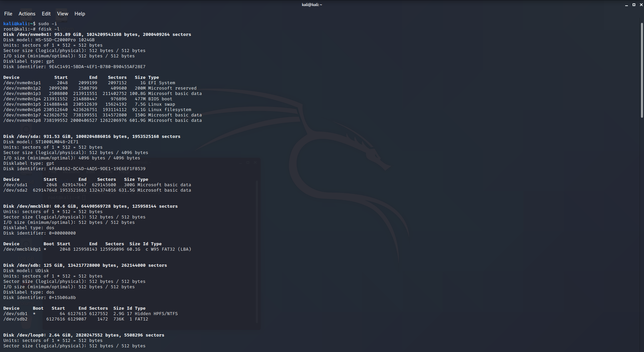
Task: Click the /dev/nvme0n1p1 EFI System row
Action: click(x=89, y=83)
